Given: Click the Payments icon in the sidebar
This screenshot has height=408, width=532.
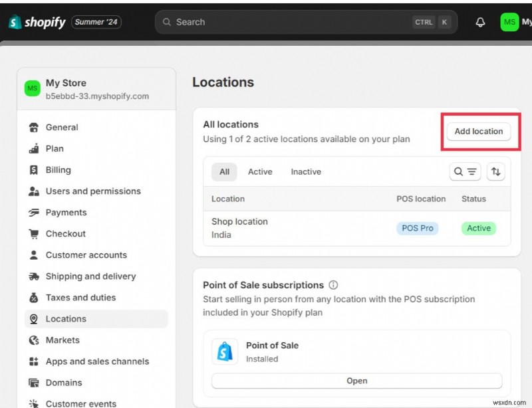Looking at the screenshot, I should coord(34,213).
